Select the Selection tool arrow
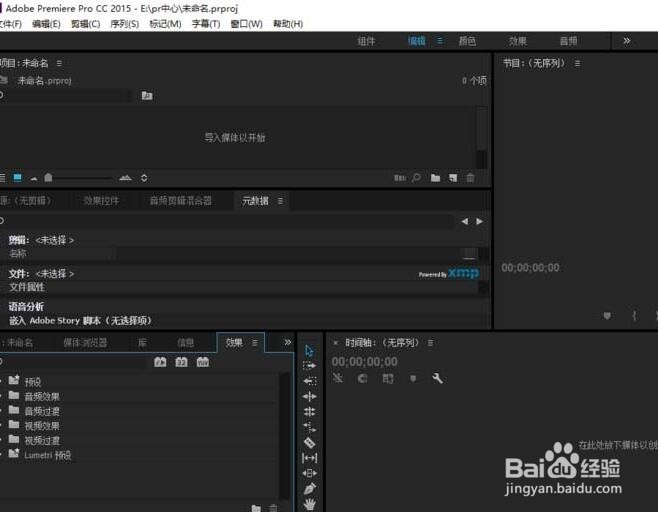Screen dimensions: 658x512 point(309,351)
